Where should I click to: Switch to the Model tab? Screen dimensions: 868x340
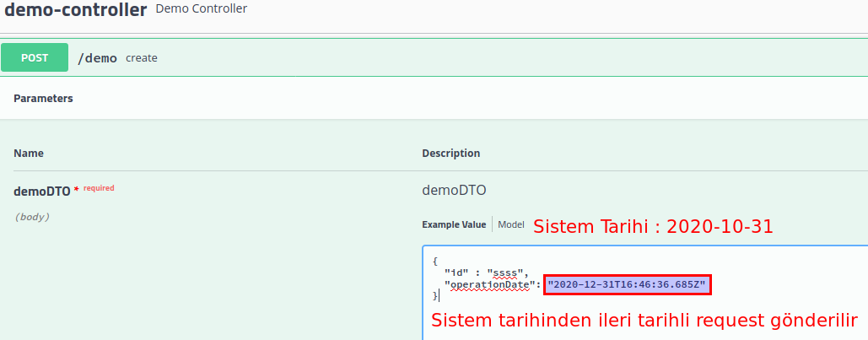tap(511, 224)
